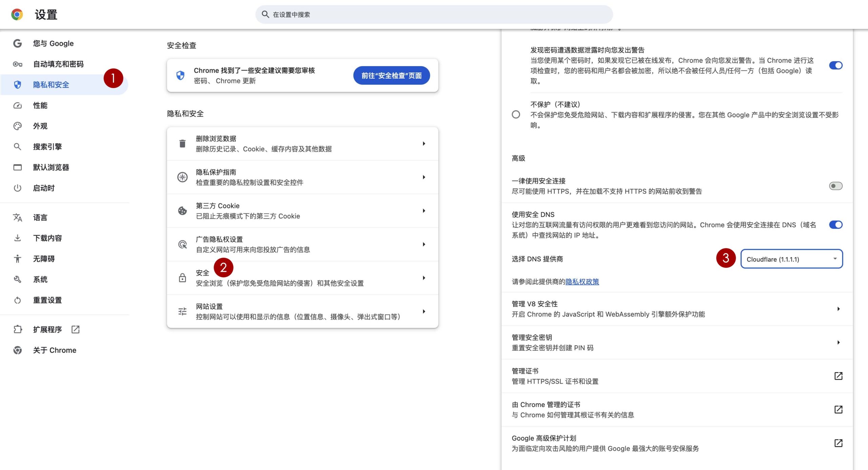The image size is (868, 470).
Task: Open the Cloudflare (1.1.1.1) DNS provider dropdown
Action: click(x=791, y=259)
